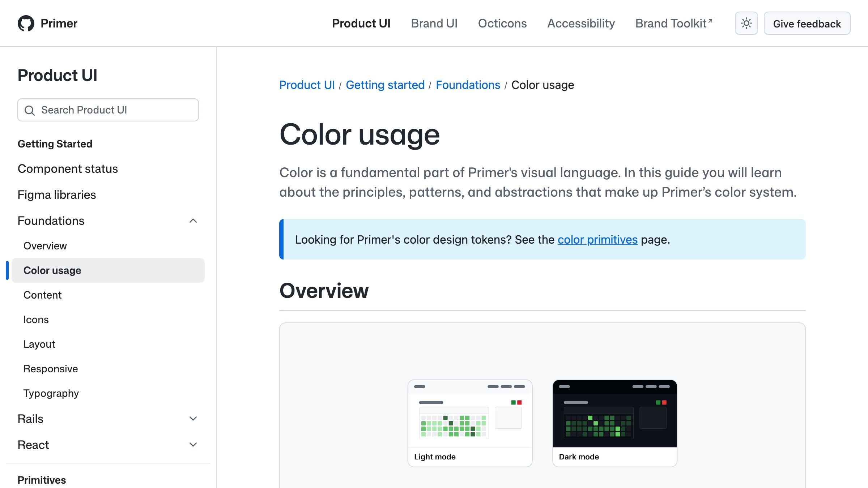Click the search magnifier icon in the sidebar
868x488 pixels.
[30, 110]
